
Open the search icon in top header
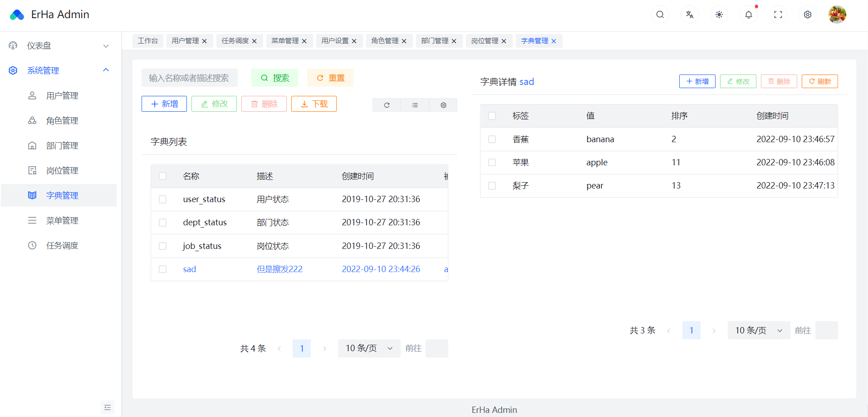(660, 15)
